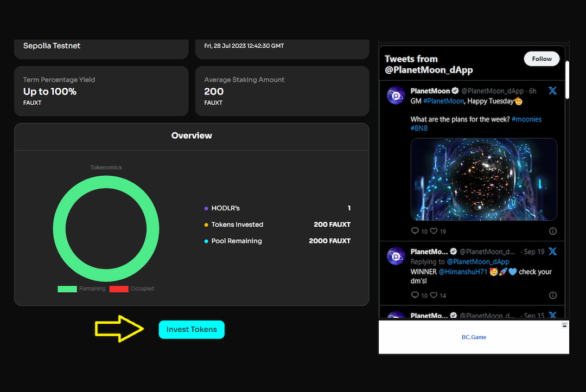Click the ad options icon above BC.Game

pos(564,325)
